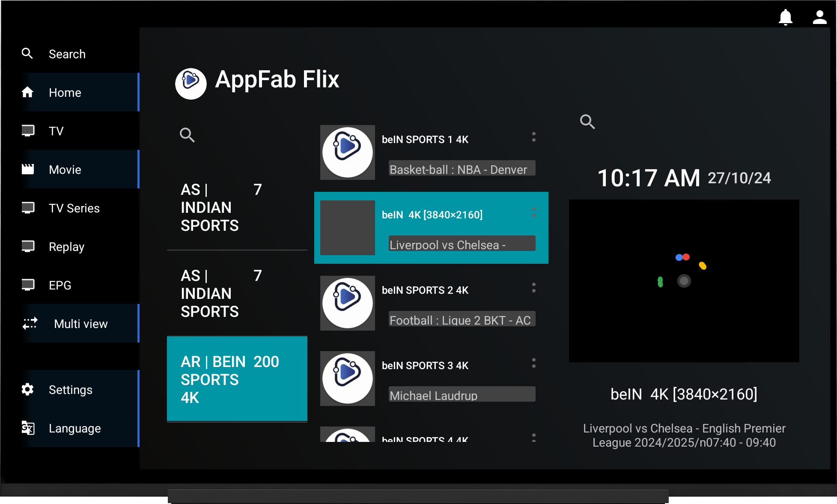
Task: Click the EPG monitor icon
Action: click(28, 285)
